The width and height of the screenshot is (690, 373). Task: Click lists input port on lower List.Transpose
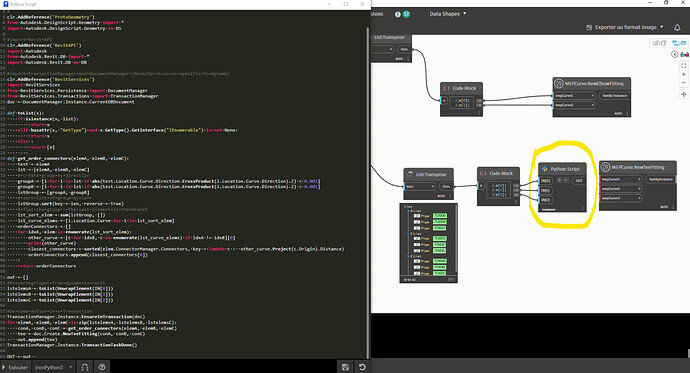pyautogui.click(x=420, y=186)
